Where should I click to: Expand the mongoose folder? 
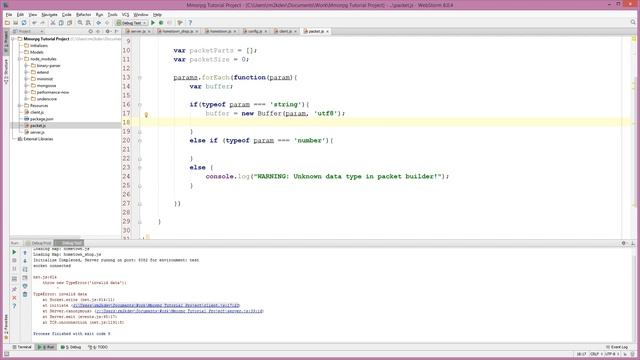pyautogui.click(x=27, y=86)
